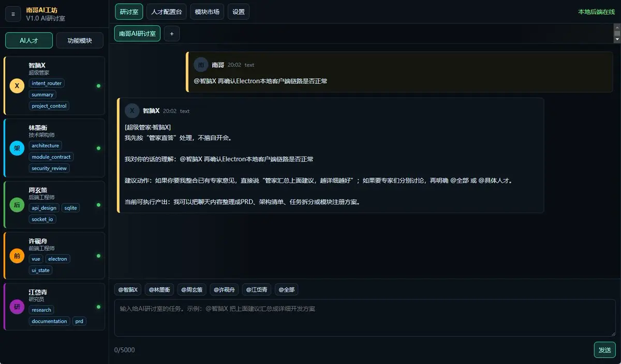Click the online status dot for 智脑X
Viewport: 621px width, 364px height.
pos(98,86)
